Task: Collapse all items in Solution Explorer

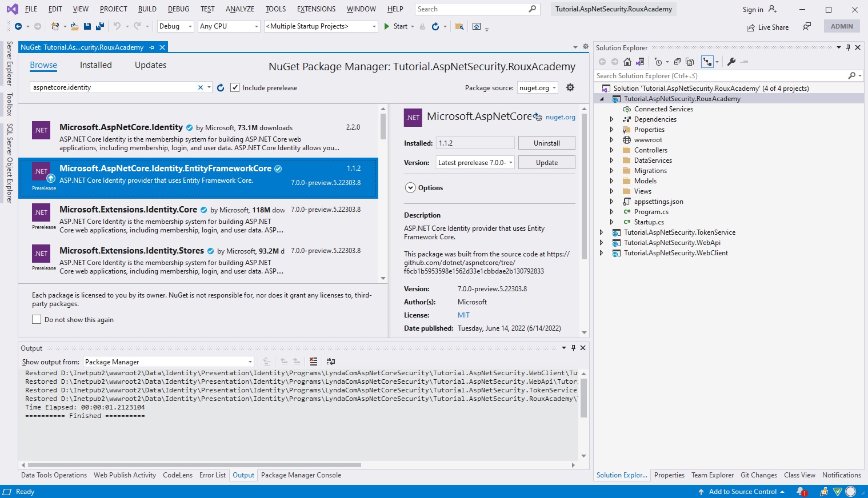Action: (677, 61)
